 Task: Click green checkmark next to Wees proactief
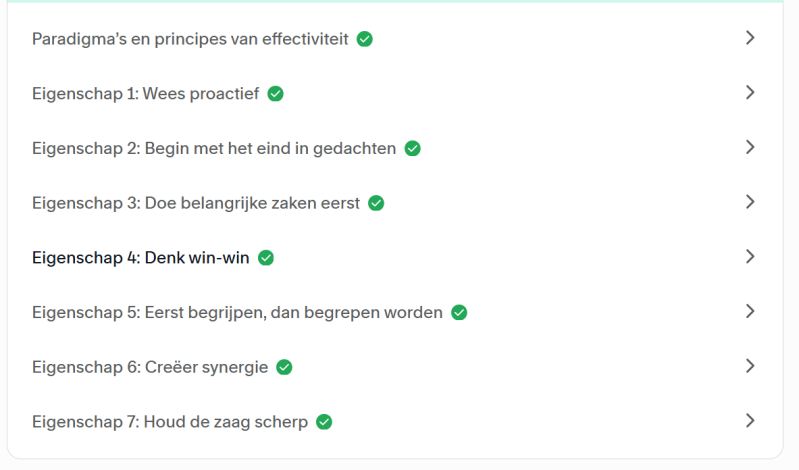[275, 94]
